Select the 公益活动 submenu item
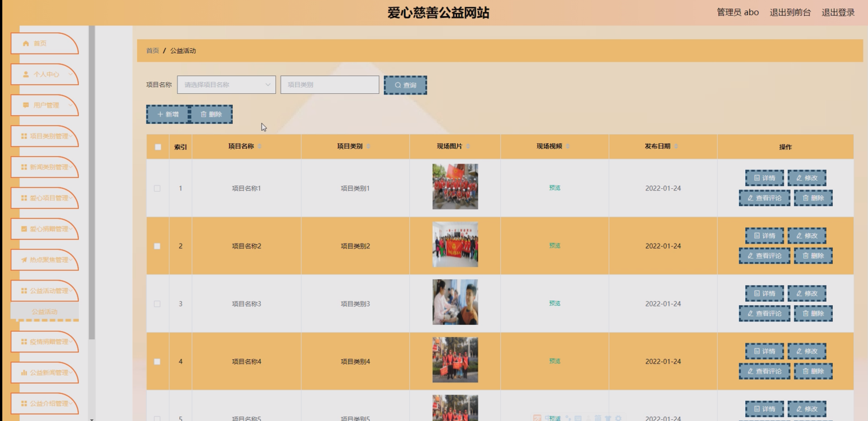The width and height of the screenshot is (868, 421). click(x=44, y=312)
